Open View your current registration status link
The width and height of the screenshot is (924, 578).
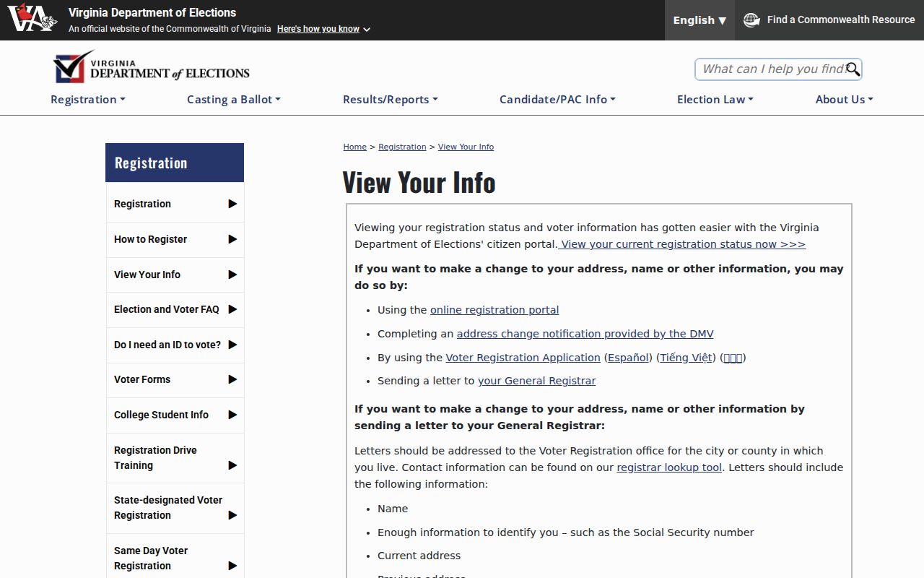[682, 244]
